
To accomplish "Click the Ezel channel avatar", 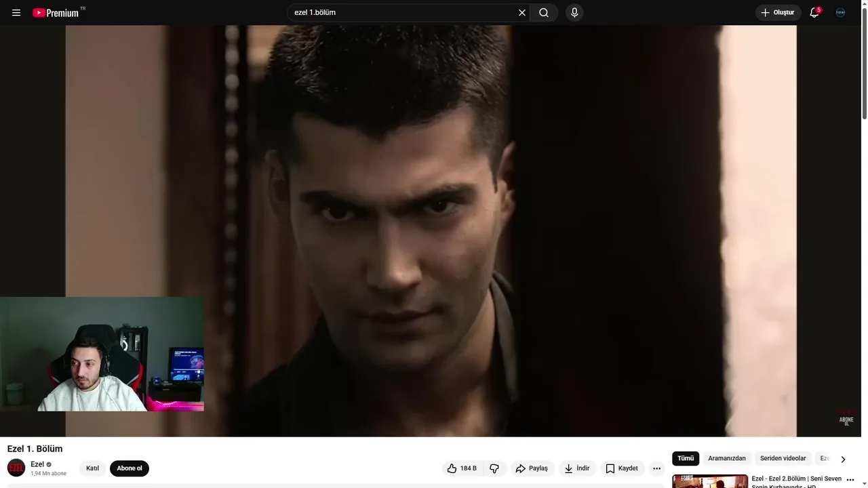I will pyautogui.click(x=16, y=468).
